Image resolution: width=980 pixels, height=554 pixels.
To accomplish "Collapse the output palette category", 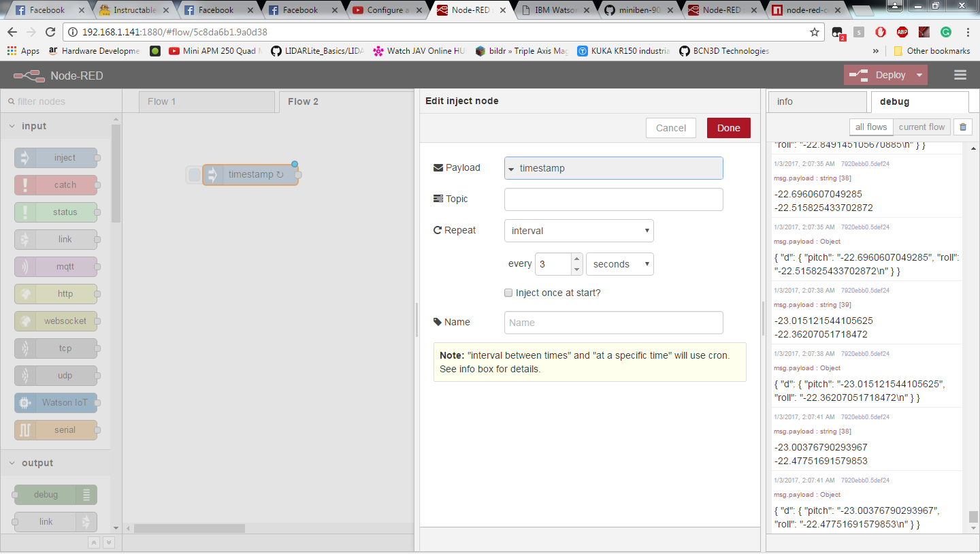I will 54,463.
